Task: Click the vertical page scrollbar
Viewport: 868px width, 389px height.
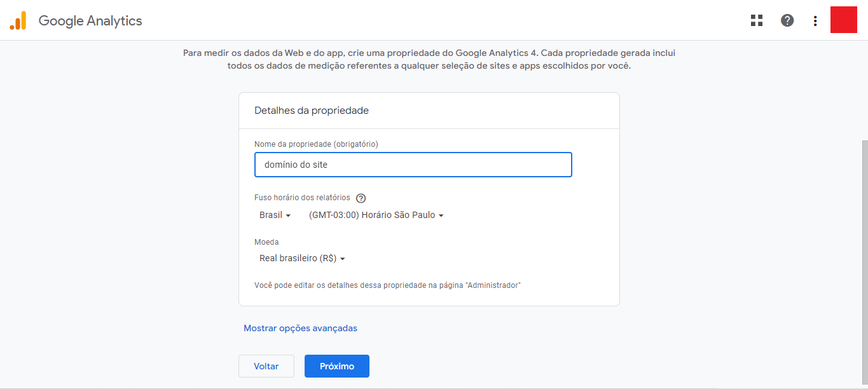Action: [864, 254]
